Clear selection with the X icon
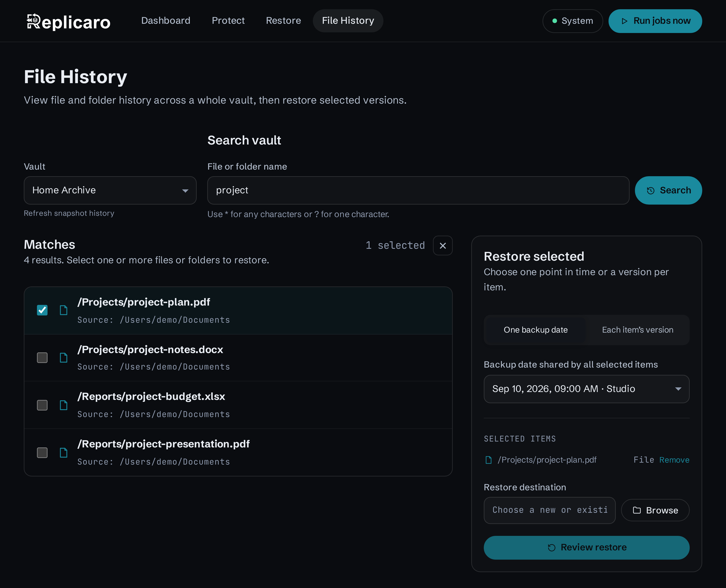The height and width of the screenshot is (588, 726). click(x=443, y=245)
